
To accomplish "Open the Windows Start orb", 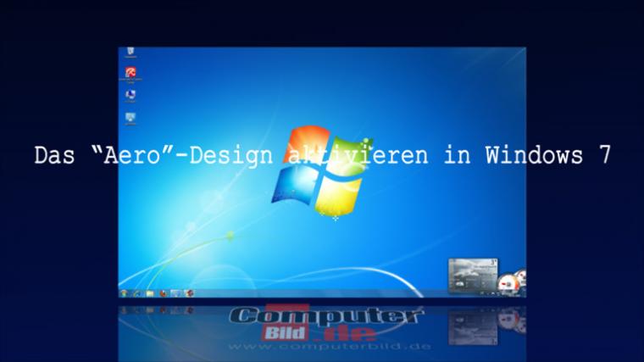I will pyautogui.click(x=124, y=293).
